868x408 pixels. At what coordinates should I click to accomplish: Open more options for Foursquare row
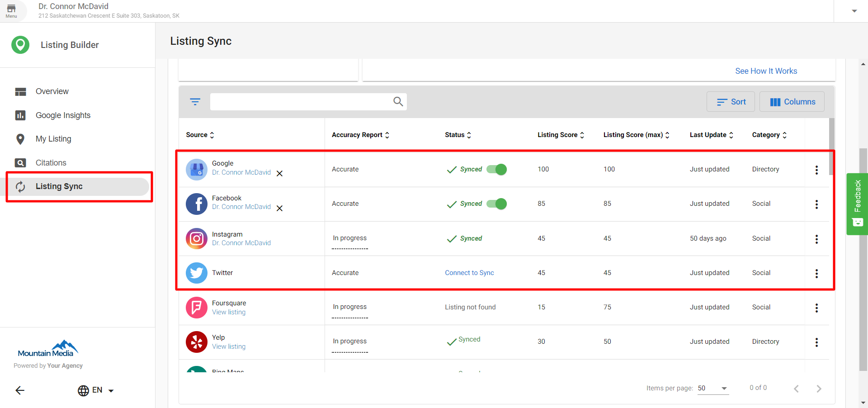[x=816, y=308]
